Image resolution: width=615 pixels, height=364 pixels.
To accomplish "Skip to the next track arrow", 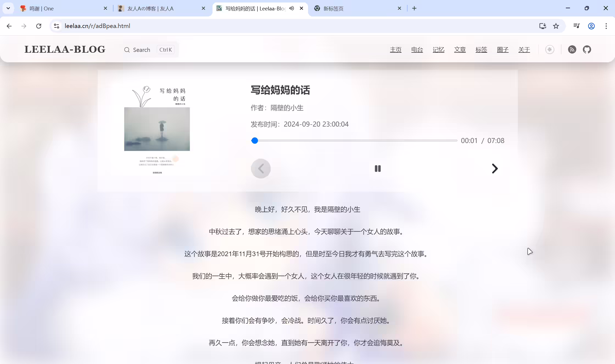I will point(494,169).
